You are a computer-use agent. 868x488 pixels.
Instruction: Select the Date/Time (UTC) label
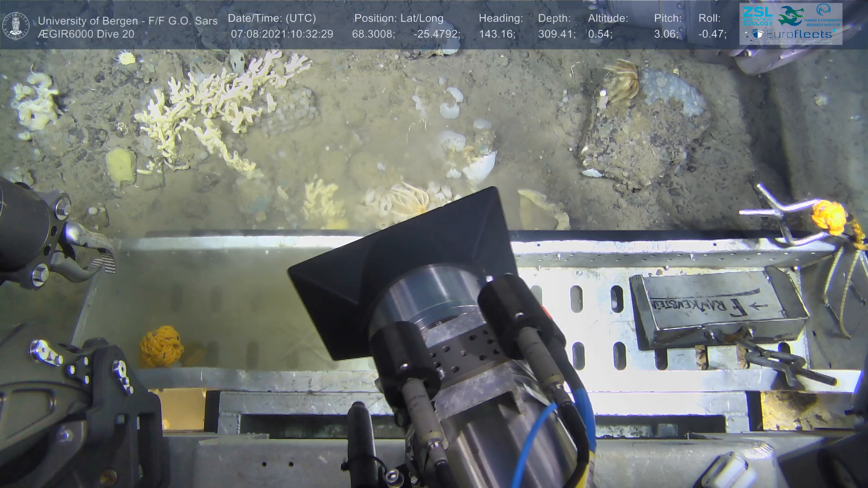point(272,19)
